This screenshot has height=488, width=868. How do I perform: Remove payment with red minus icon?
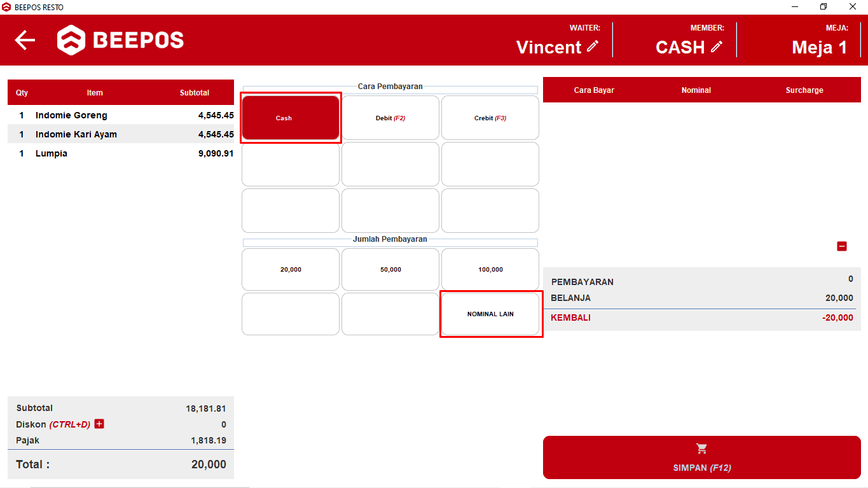point(842,246)
